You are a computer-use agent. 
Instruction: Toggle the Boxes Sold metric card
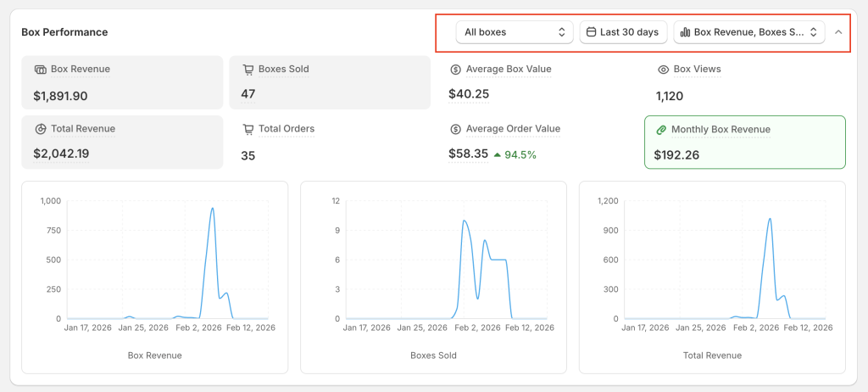pyautogui.click(x=330, y=83)
